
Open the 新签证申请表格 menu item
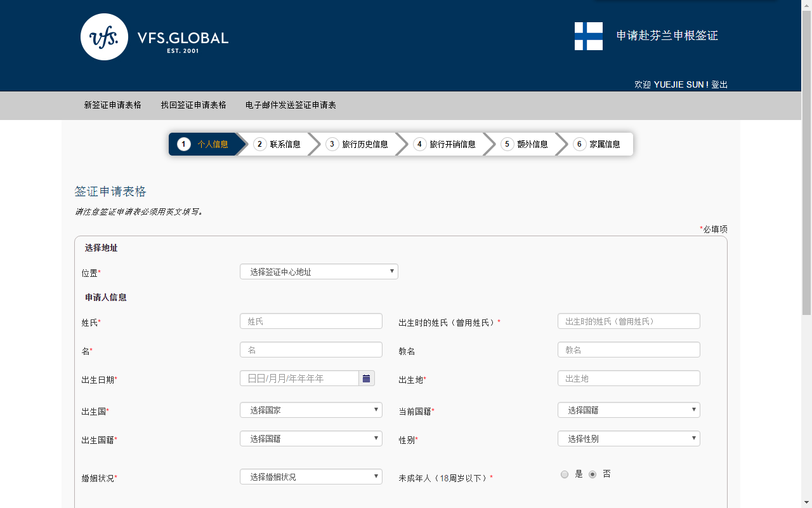(x=113, y=105)
